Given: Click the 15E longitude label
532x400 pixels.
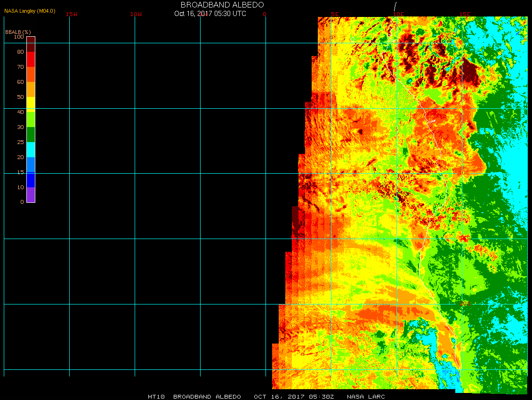Looking at the screenshot, I should coord(465,14).
